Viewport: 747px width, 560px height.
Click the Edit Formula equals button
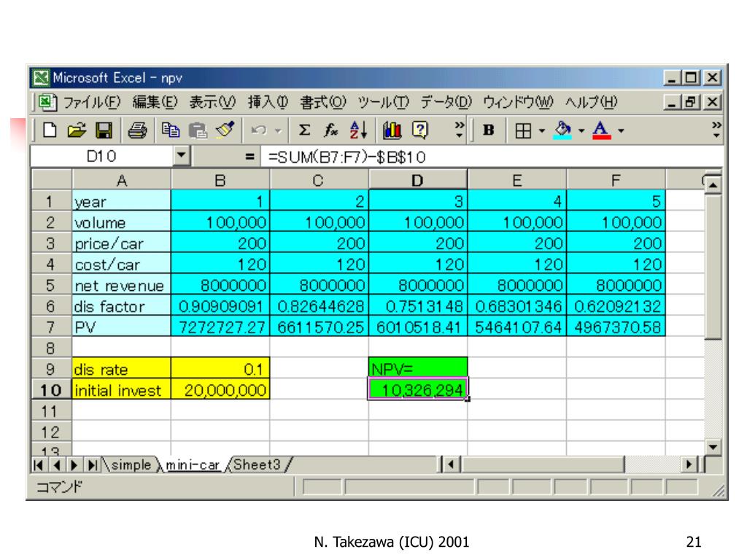[x=249, y=156]
